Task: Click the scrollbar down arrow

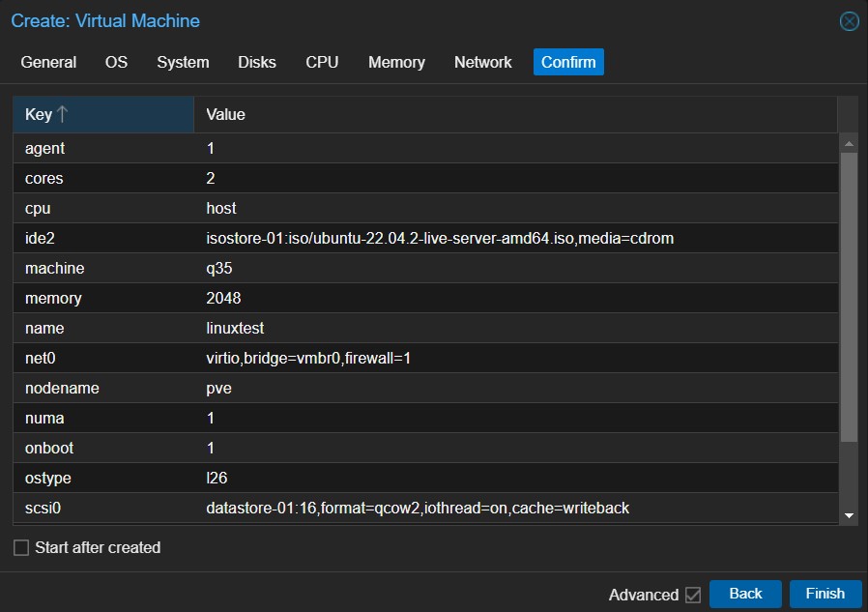Action: [849, 516]
